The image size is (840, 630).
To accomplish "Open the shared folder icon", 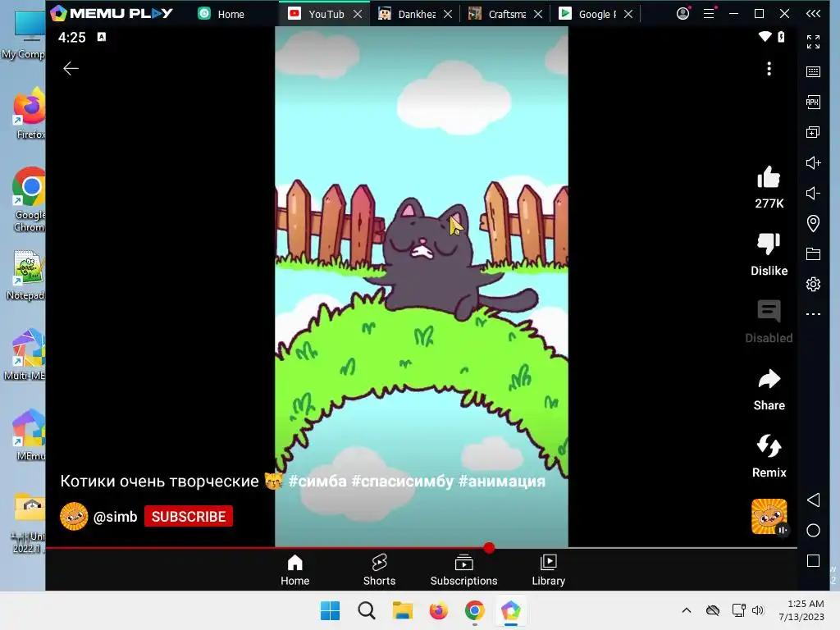I will tap(813, 254).
